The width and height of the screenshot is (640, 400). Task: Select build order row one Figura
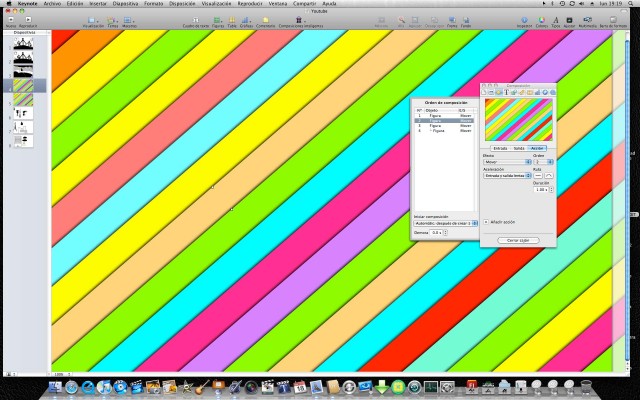pos(444,116)
